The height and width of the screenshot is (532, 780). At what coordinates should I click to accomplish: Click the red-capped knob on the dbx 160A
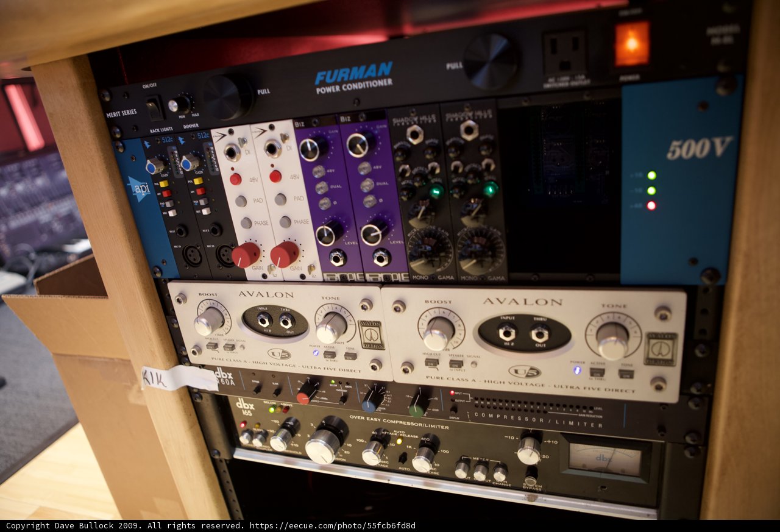pos(307,392)
